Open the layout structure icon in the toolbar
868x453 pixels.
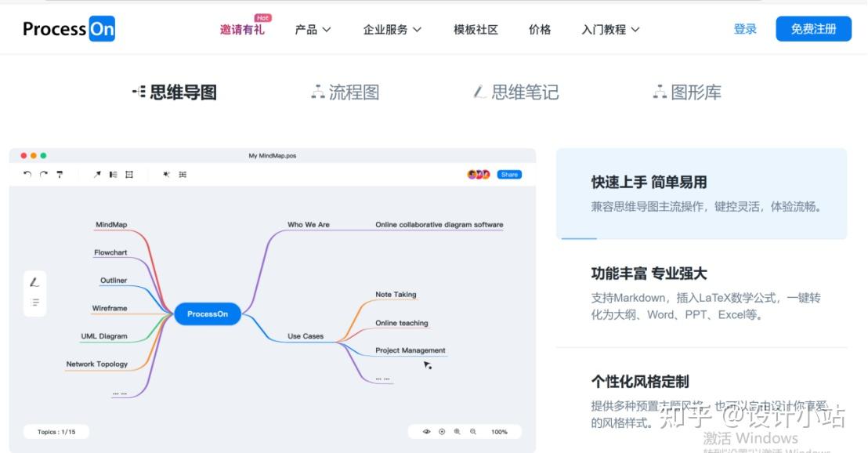[112, 174]
